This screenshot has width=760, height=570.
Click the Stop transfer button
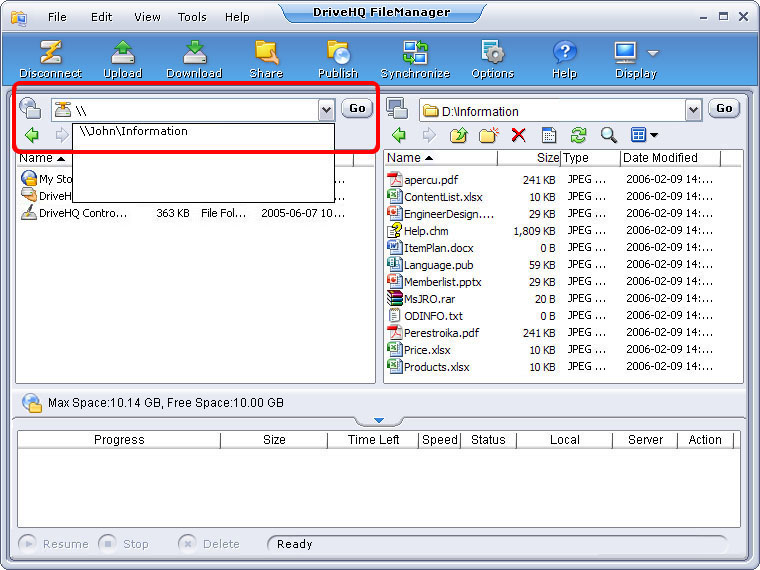click(124, 544)
